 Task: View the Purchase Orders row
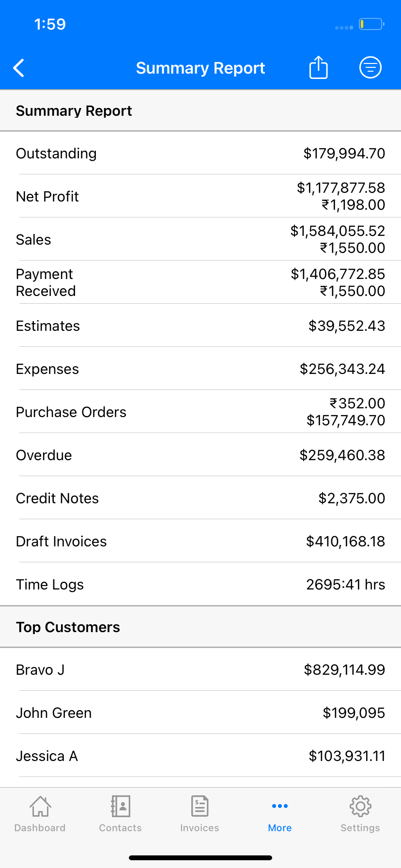point(200,412)
